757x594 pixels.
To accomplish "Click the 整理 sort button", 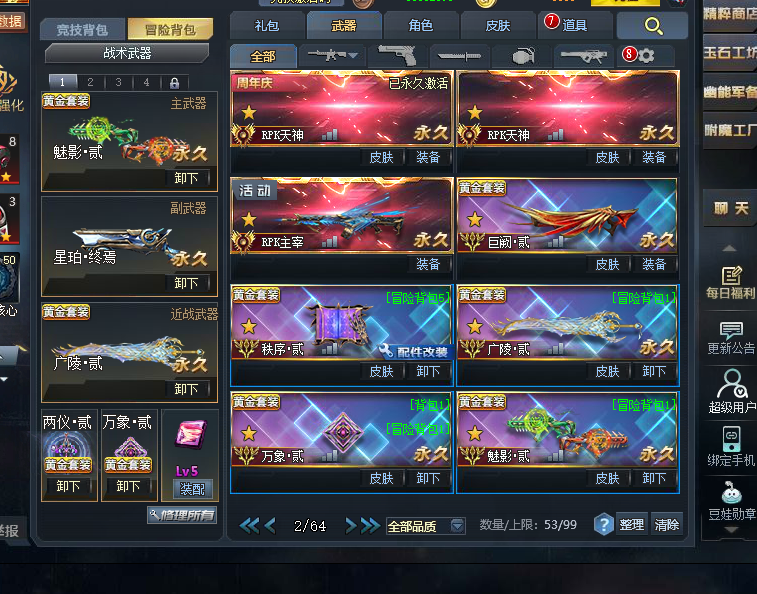I will [631, 524].
